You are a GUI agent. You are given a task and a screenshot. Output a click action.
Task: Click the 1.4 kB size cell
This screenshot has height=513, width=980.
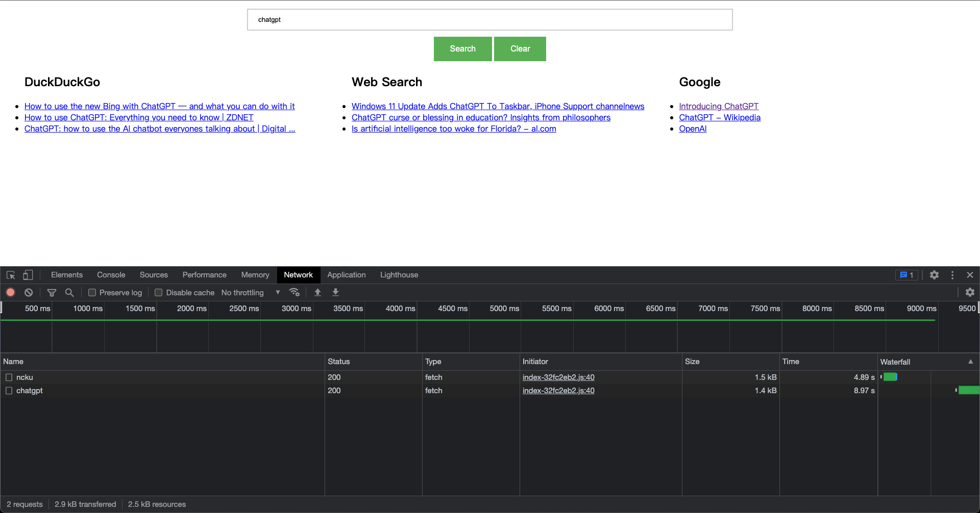pyautogui.click(x=766, y=391)
